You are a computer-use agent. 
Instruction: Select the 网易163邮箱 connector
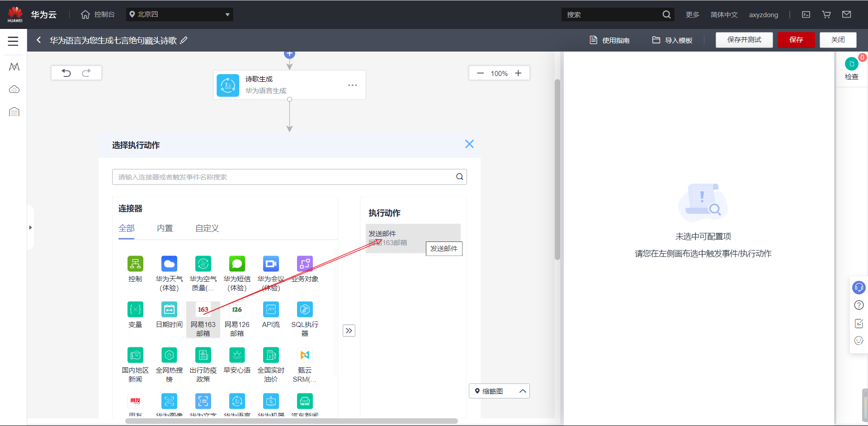[x=203, y=319]
